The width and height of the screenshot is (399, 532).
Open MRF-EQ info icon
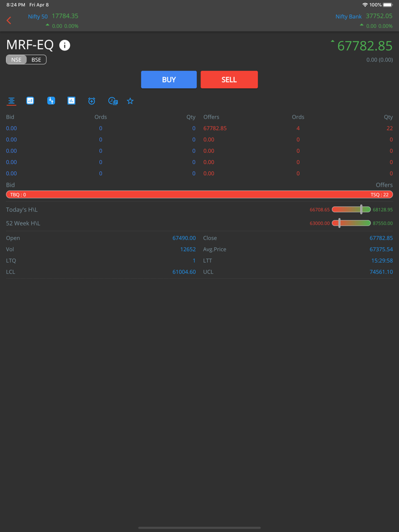coord(64,45)
